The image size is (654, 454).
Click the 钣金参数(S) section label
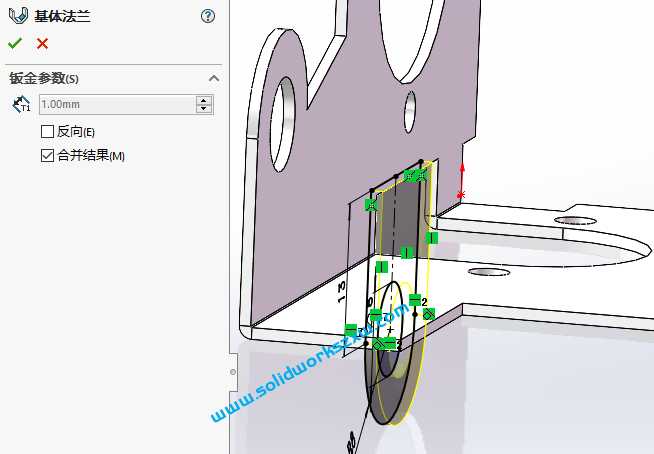coord(44,78)
